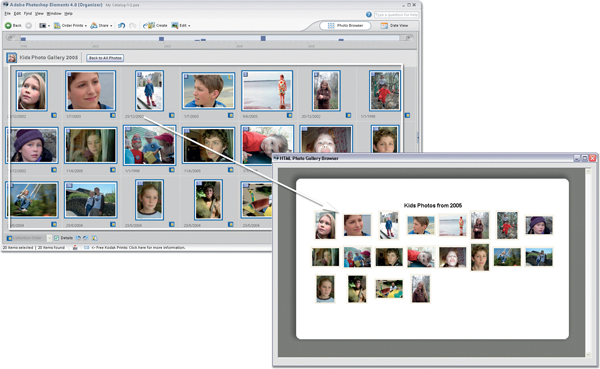Click the first timeline bar at left

coord(23,39)
